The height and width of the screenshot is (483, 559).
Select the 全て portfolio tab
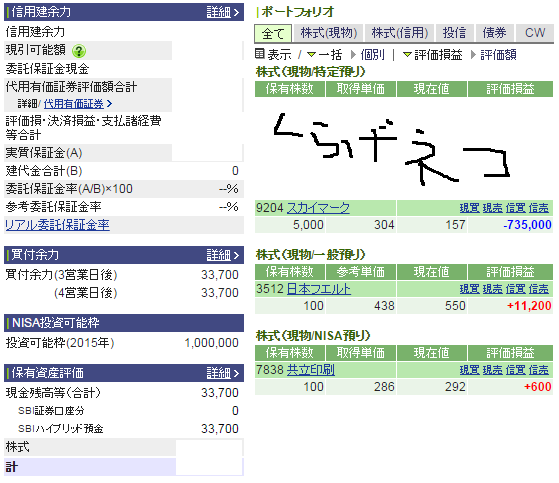pos(273,34)
